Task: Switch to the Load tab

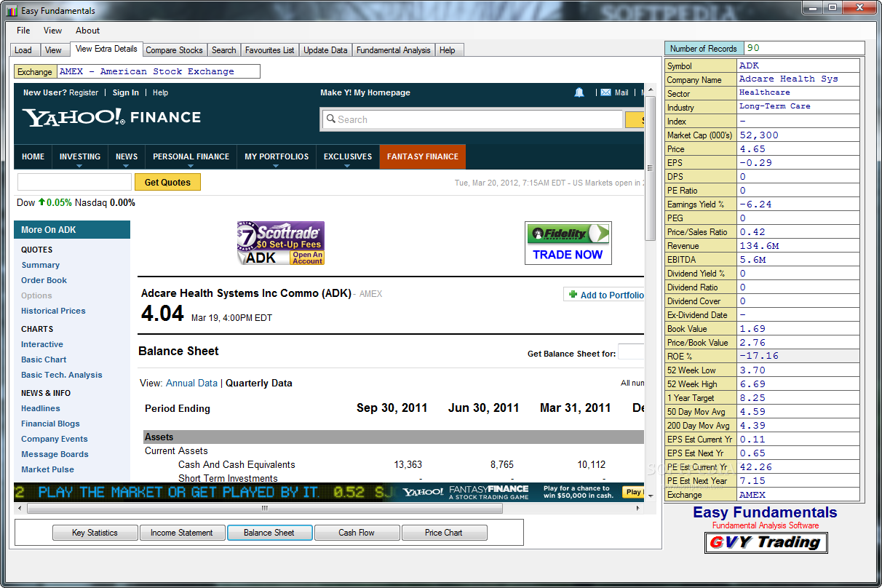Action: pos(23,50)
